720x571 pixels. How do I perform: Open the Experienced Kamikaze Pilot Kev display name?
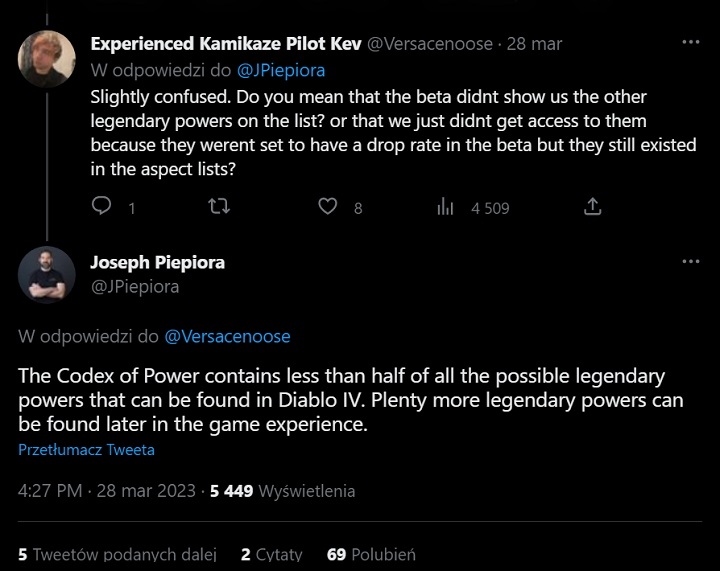click(x=226, y=44)
